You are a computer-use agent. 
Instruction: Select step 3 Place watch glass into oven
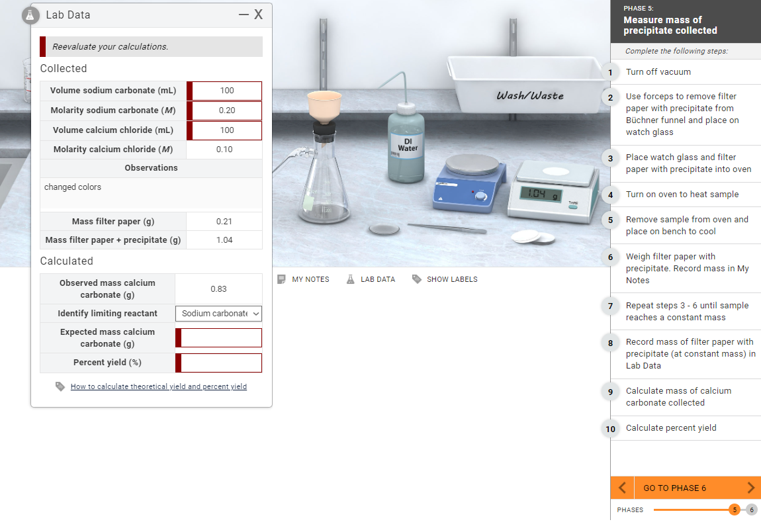(x=686, y=163)
